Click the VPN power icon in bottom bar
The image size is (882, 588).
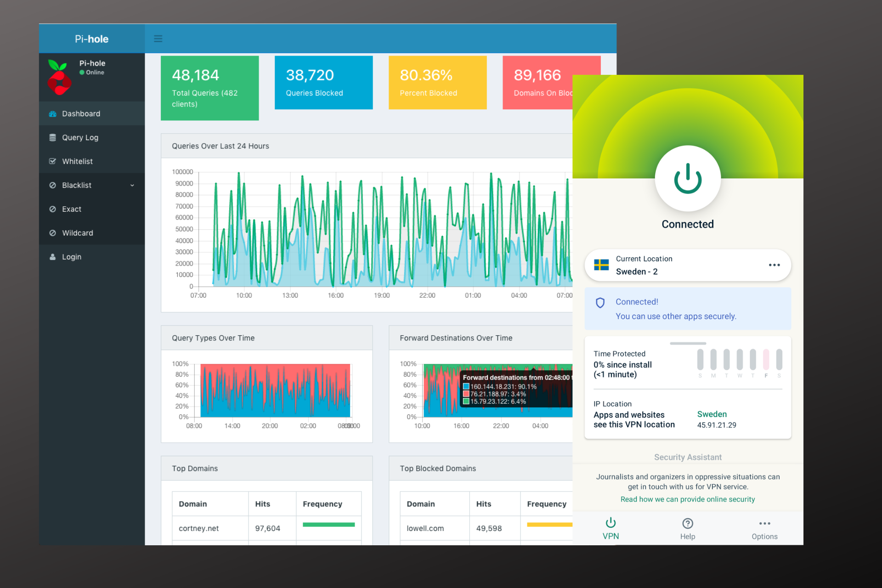(611, 523)
